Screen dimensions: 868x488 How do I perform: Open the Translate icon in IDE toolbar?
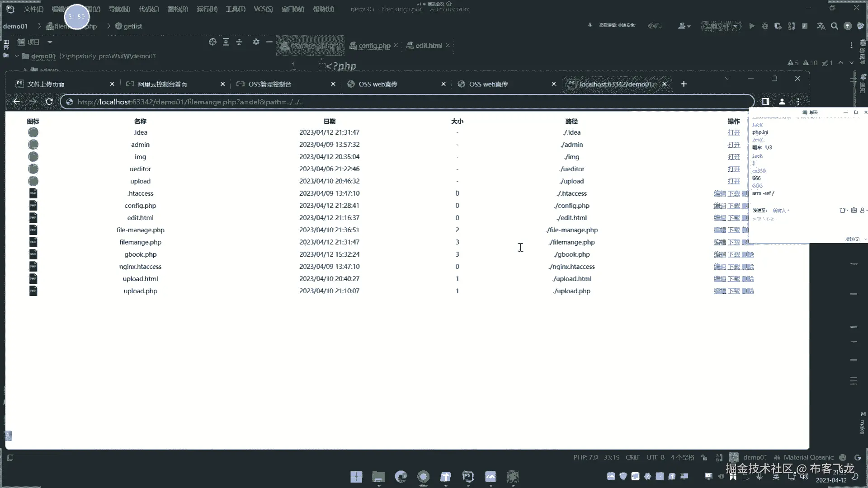point(821,26)
